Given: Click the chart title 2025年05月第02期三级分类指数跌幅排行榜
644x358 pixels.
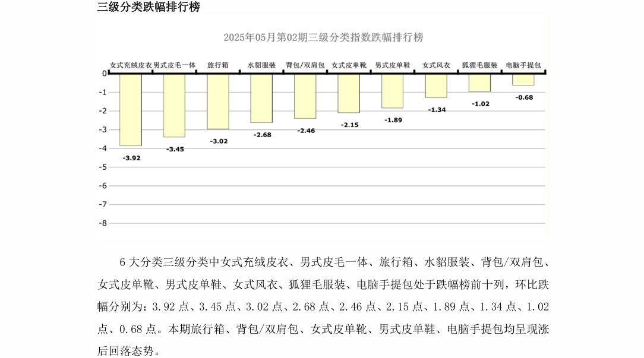Looking at the screenshot, I should (323, 37).
